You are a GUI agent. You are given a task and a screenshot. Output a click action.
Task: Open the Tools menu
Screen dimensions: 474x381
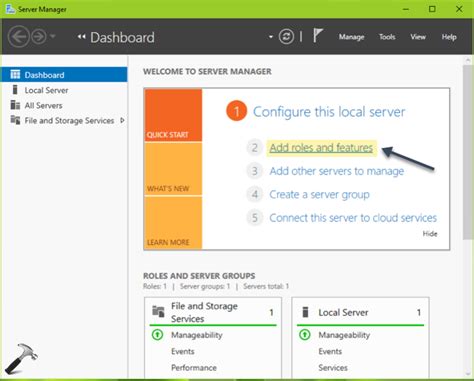coord(387,37)
